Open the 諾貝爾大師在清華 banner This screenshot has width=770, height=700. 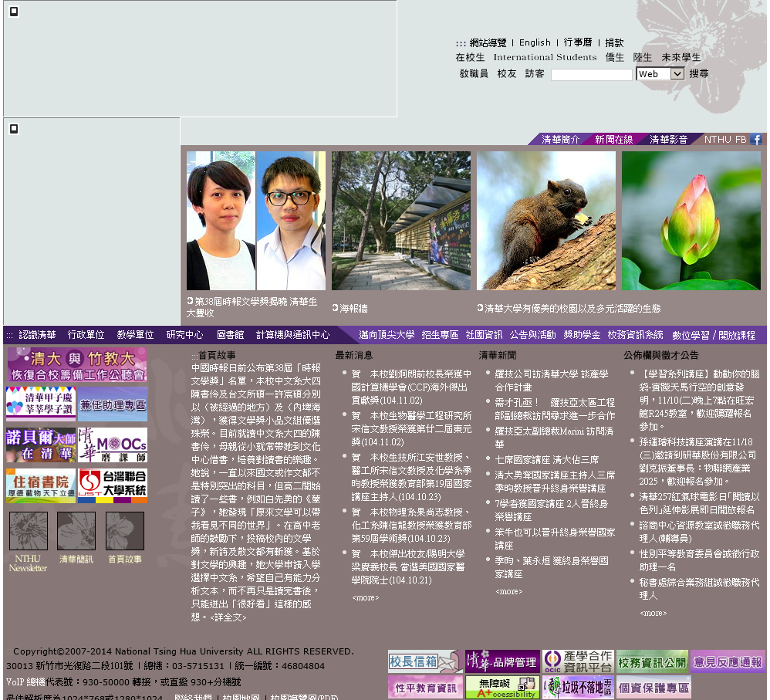click(x=41, y=445)
